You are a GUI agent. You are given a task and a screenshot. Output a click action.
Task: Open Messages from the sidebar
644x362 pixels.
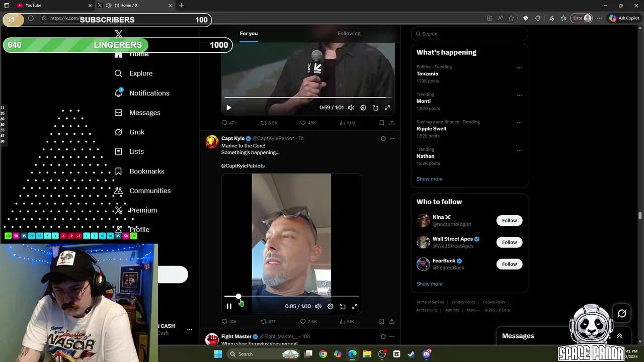[137, 113]
